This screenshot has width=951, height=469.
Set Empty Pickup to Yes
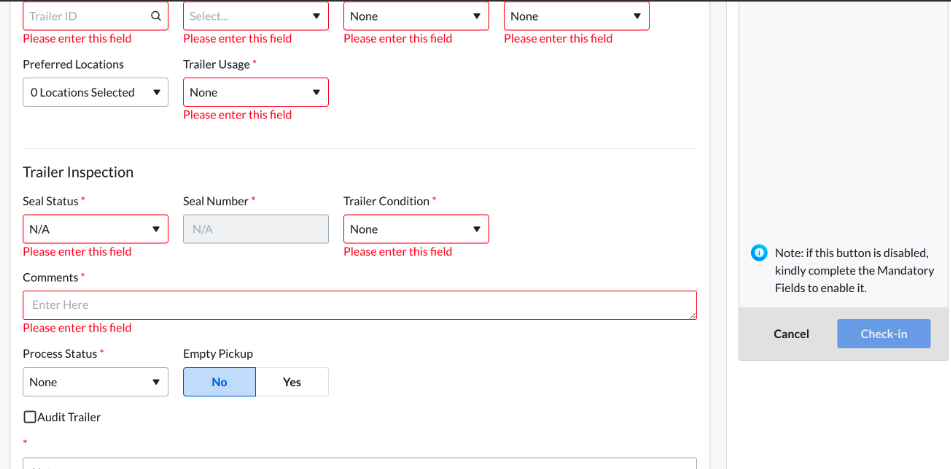click(x=292, y=382)
